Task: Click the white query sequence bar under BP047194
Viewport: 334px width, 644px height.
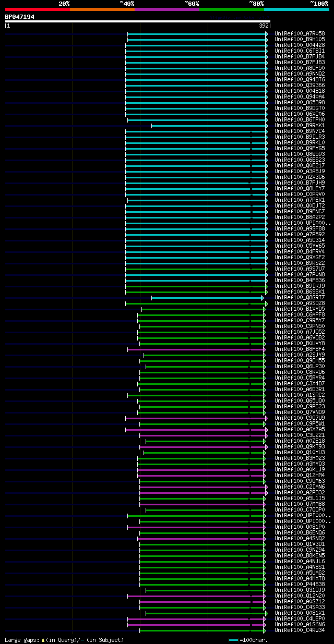Action: pyautogui.click(x=138, y=21)
